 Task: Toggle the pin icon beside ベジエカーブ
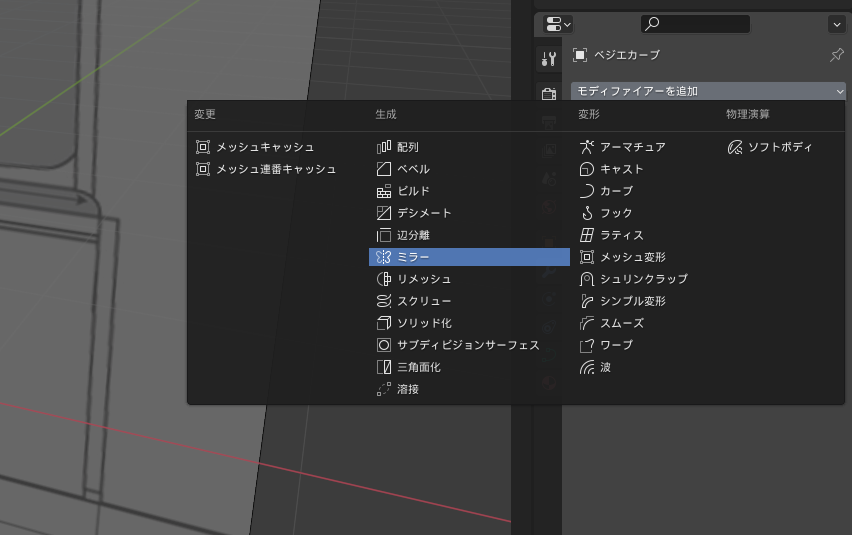[837, 55]
